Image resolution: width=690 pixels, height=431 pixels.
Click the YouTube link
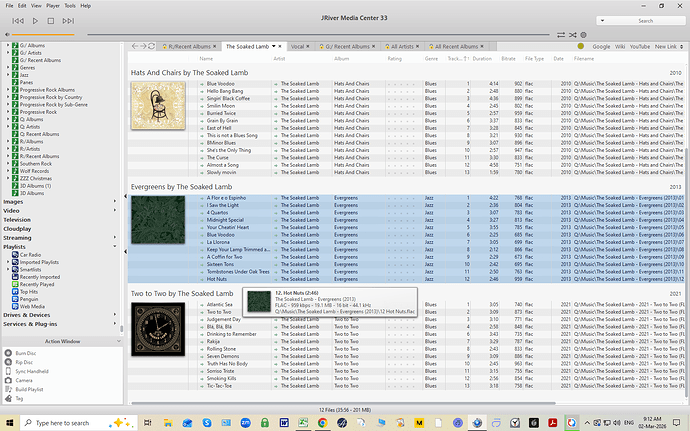tap(641, 46)
